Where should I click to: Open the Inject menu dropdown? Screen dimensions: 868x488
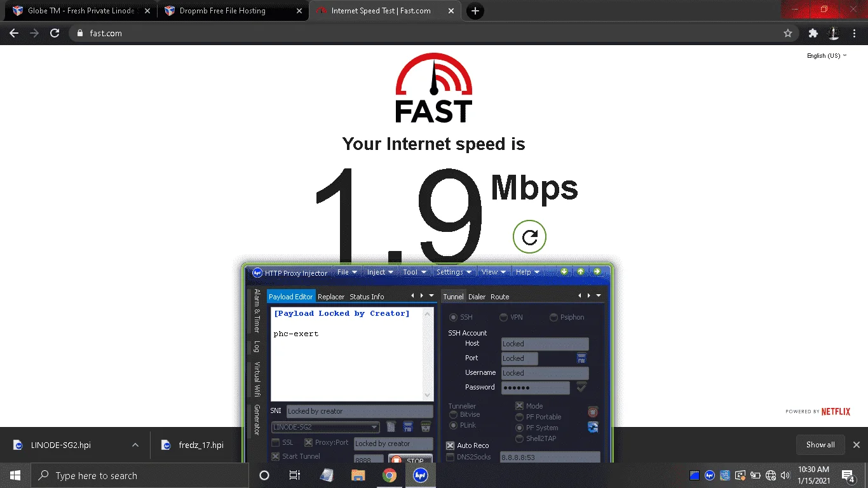381,272
